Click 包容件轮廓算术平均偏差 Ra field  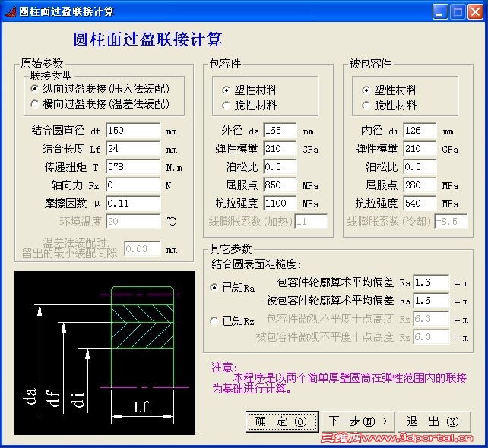coord(431,282)
